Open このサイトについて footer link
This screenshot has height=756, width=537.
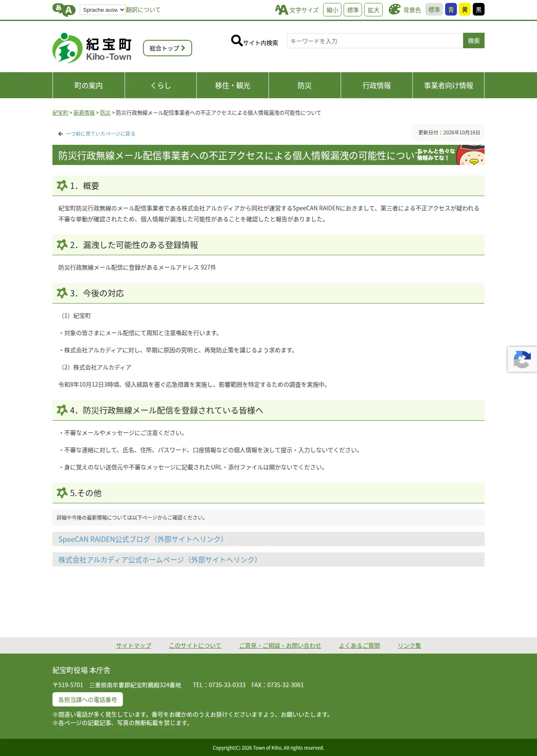point(195,646)
